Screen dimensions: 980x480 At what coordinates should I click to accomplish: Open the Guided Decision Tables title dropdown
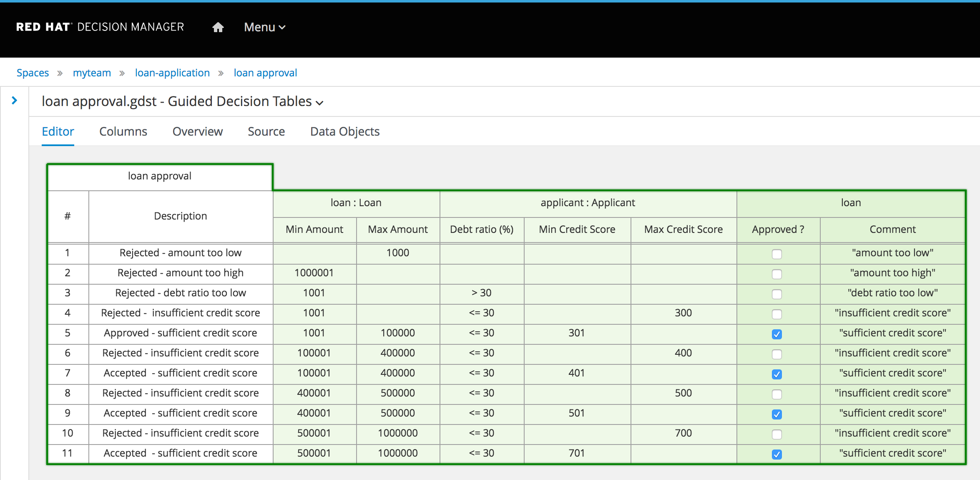[x=320, y=103]
